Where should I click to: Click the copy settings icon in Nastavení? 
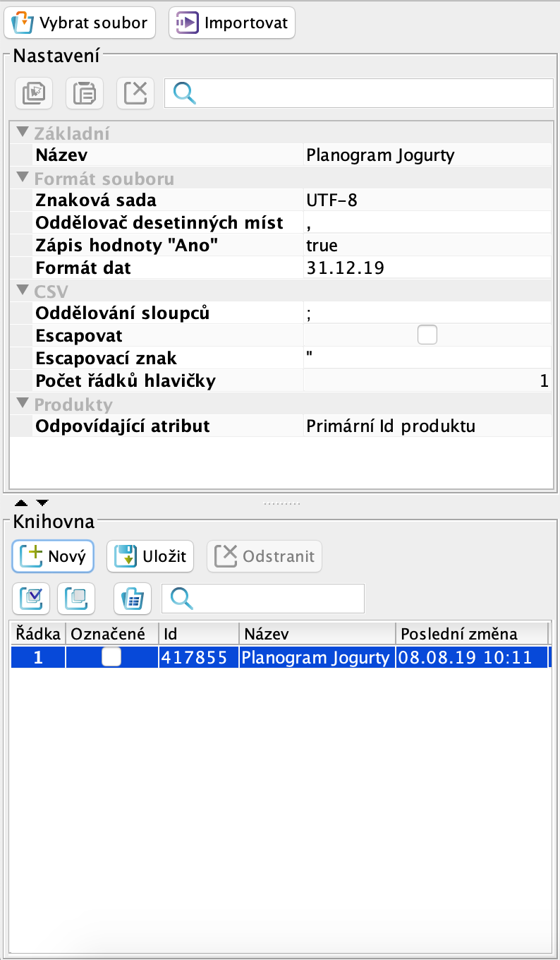coord(33,93)
